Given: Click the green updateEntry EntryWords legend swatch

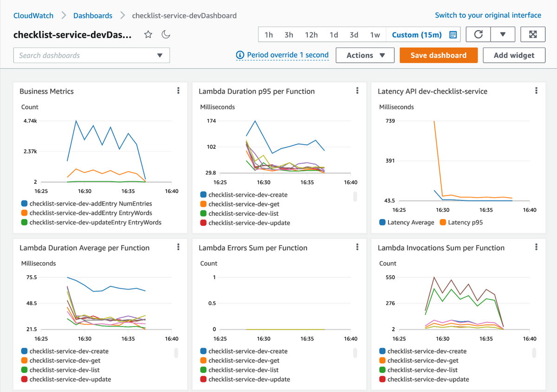Looking at the screenshot, I should 24,222.
